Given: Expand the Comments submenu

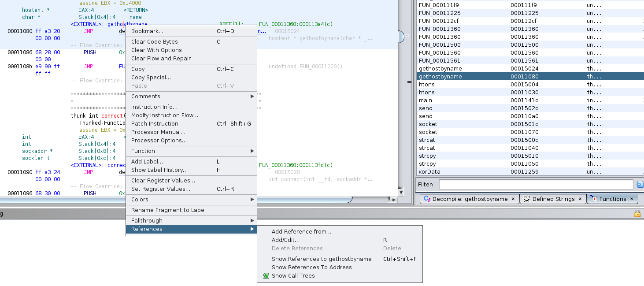Looking at the screenshot, I should click(x=191, y=97).
